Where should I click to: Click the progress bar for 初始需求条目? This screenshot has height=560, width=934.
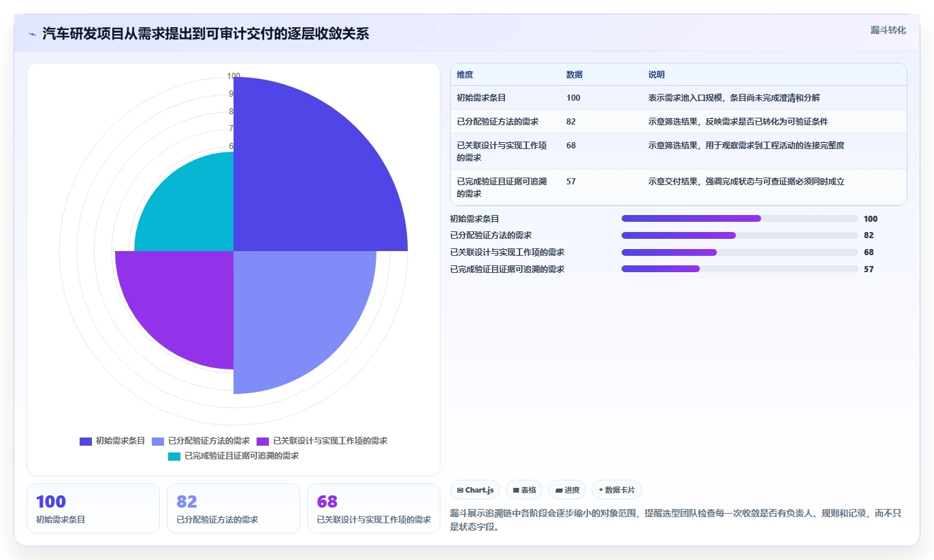click(x=739, y=218)
